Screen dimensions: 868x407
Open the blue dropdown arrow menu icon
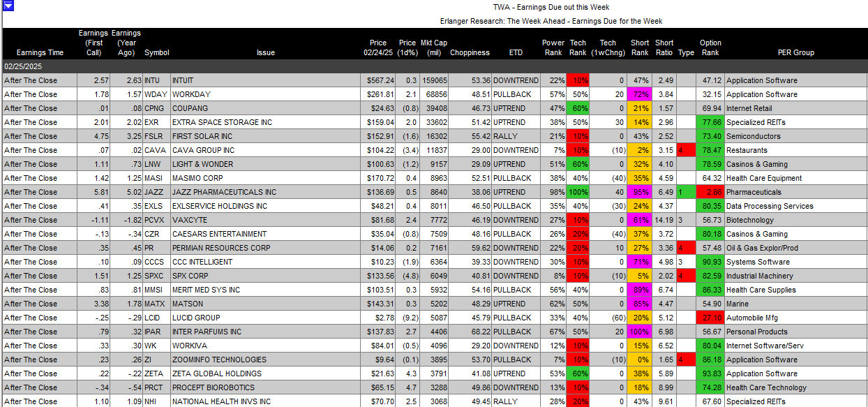9,5
